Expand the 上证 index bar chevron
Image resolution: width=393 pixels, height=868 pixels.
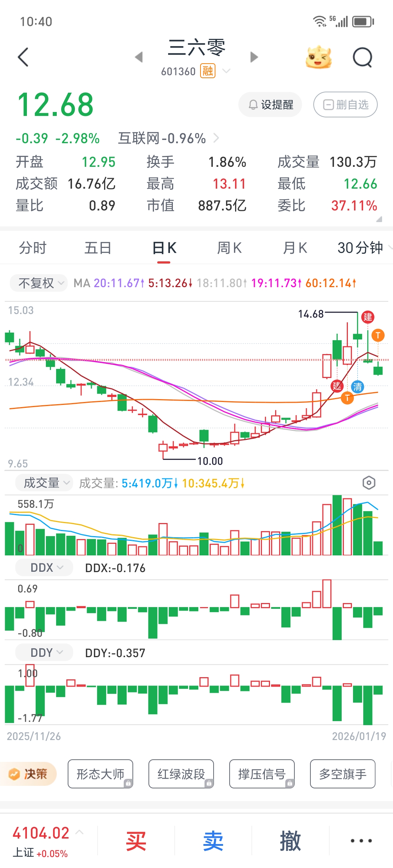point(80,832)
